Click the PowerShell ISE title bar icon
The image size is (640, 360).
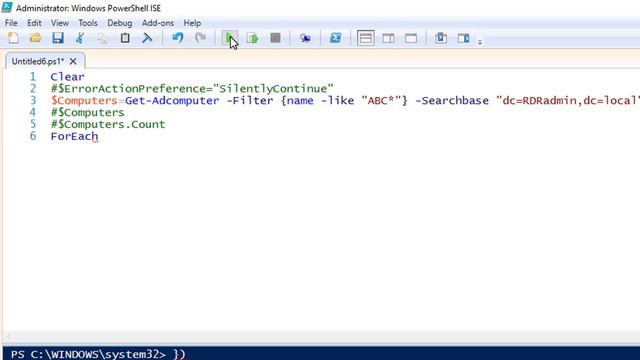(x=7, y=7)
